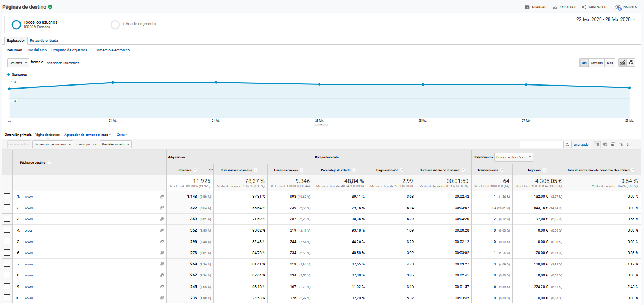
Task: Open the Sesiones metric dropdown
Action: 18,63
